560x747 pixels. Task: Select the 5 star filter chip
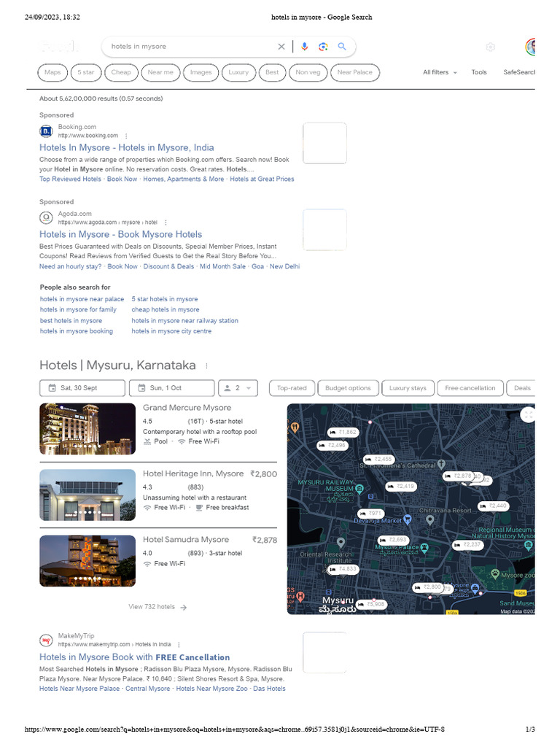(86, 72)
